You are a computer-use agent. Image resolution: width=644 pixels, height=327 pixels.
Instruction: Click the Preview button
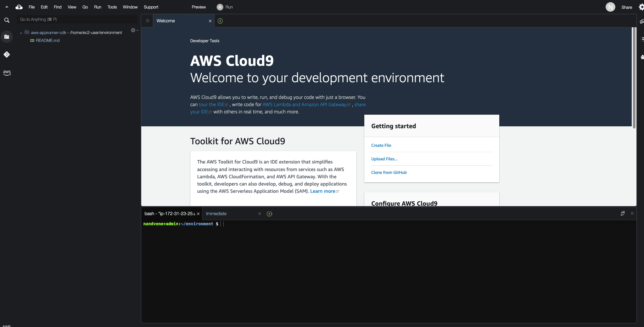(199, 7)
